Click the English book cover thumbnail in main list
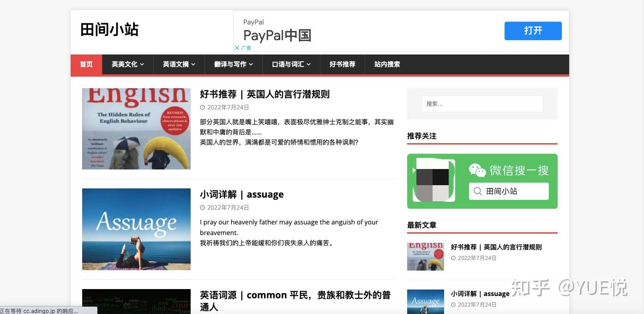 pos(136,129)
